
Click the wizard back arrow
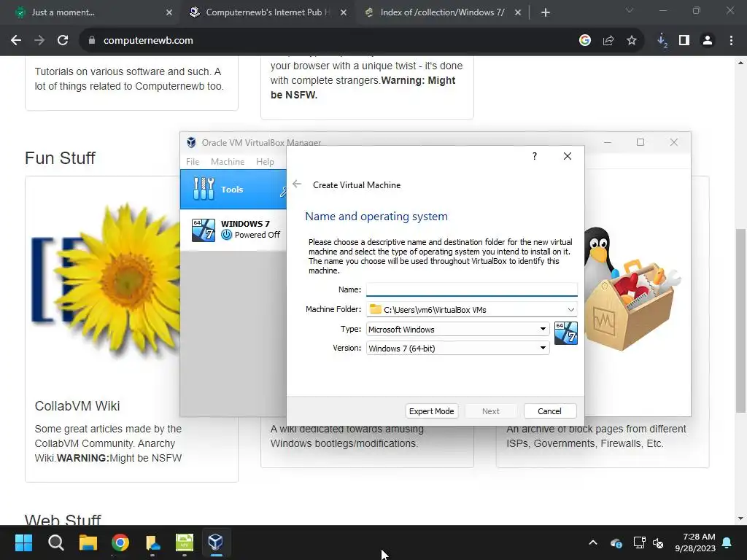(297, 184)
